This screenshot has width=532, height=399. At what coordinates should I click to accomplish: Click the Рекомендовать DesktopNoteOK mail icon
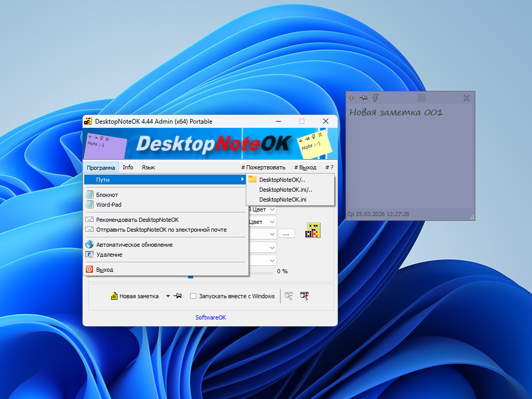(x=89, y=220)
